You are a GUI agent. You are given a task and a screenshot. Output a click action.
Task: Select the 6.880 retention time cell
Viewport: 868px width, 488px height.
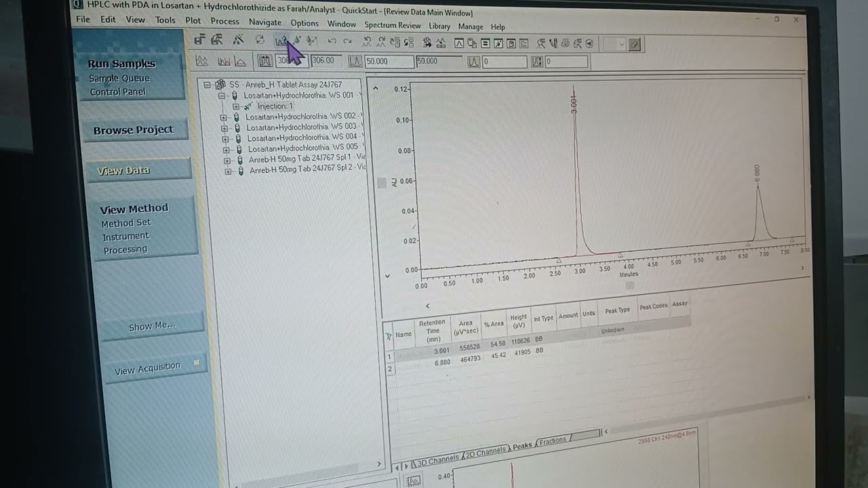(441, 363)
